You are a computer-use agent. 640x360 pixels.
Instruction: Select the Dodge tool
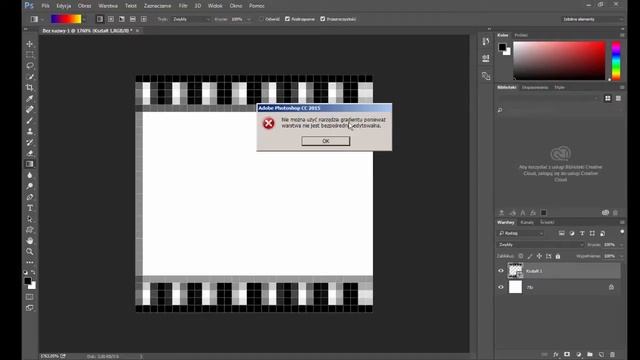click(30, 186)
